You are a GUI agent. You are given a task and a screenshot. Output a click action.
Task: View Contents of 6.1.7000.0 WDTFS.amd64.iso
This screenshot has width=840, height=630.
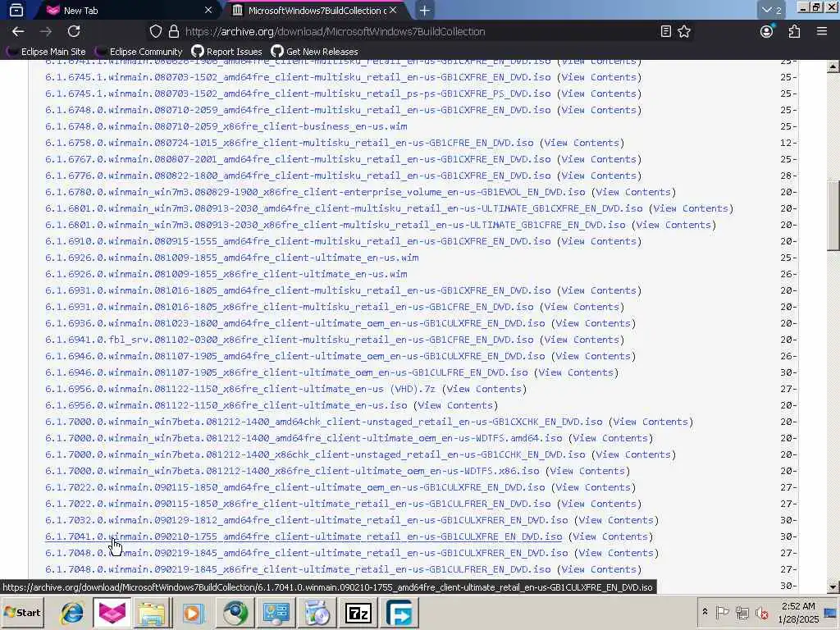(610, 438)
